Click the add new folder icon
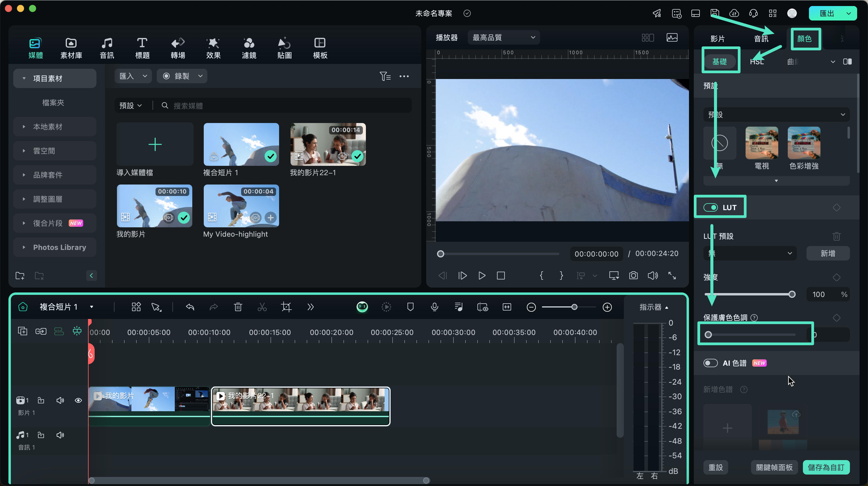Screen dimensions: 868x486 (20, 276)
